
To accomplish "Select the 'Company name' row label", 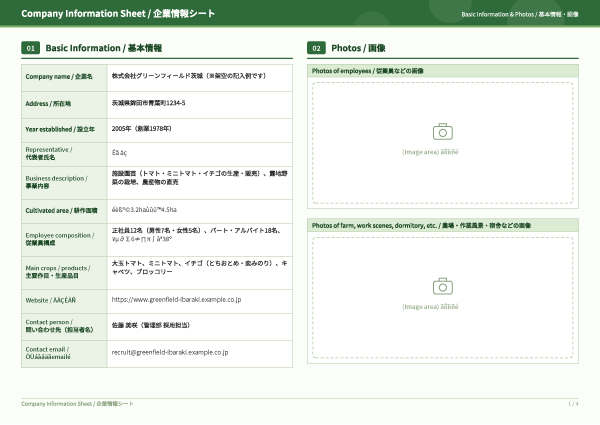I will coord(59,77).
